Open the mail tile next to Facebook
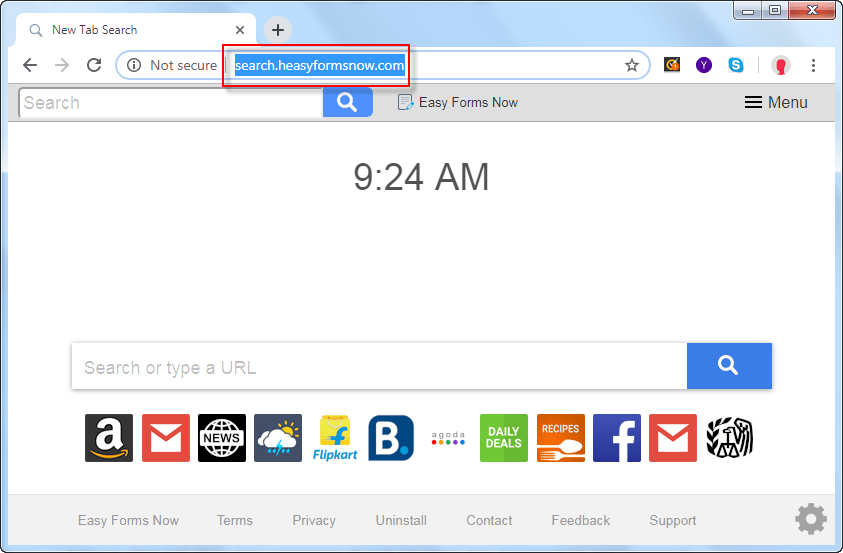Screen dimensions: 843x553 click(x=673, y=437)
